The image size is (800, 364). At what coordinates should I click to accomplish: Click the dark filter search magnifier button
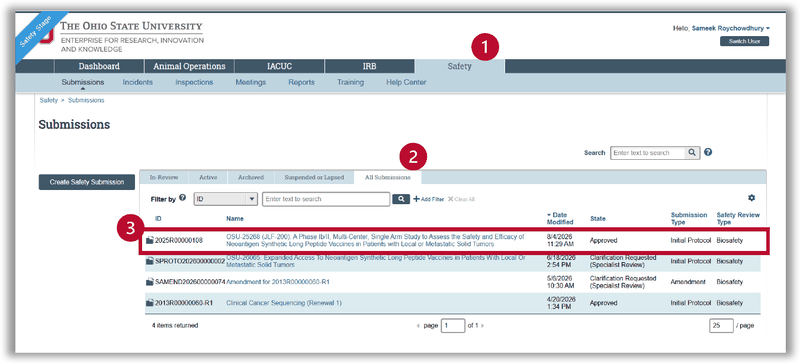(x=401, y=199)
